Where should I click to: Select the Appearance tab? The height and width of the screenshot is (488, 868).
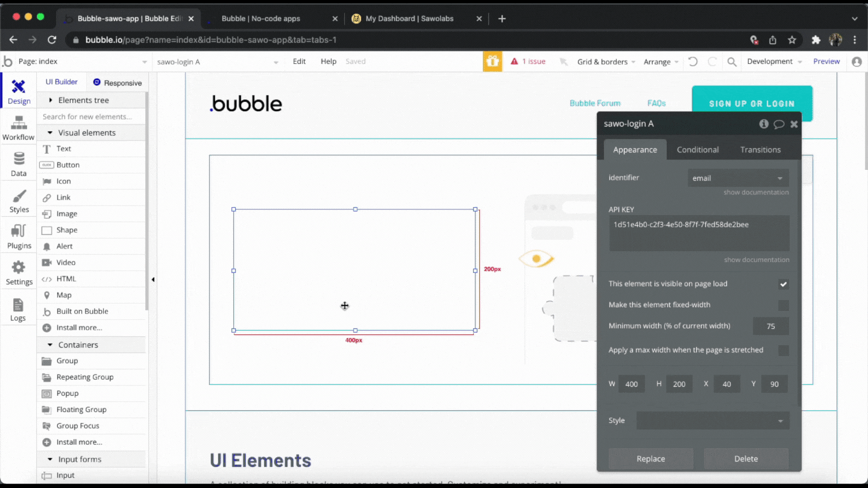click(635, 149)
